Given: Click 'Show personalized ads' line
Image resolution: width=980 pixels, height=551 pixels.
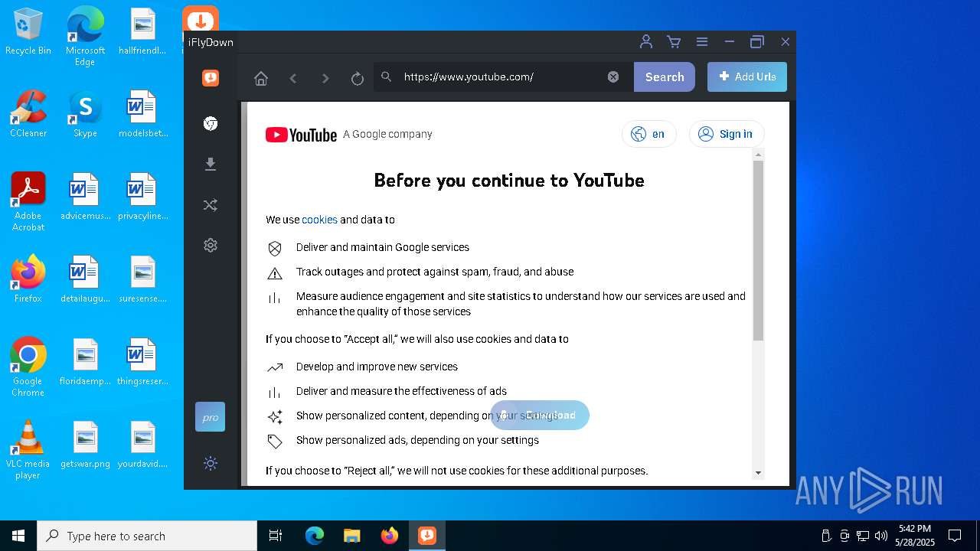Looking at the screenshot, I should 417,440.
